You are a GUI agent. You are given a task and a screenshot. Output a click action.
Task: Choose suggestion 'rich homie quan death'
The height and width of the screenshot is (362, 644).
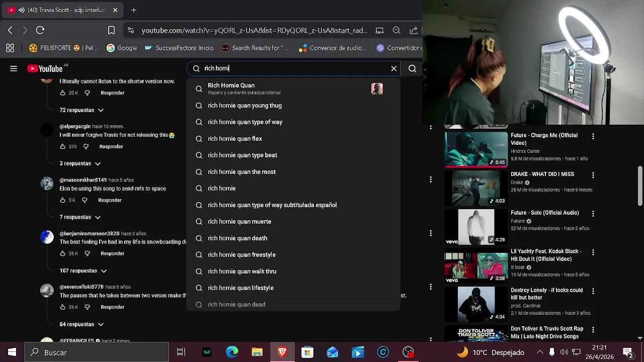[x=293, y=238]
